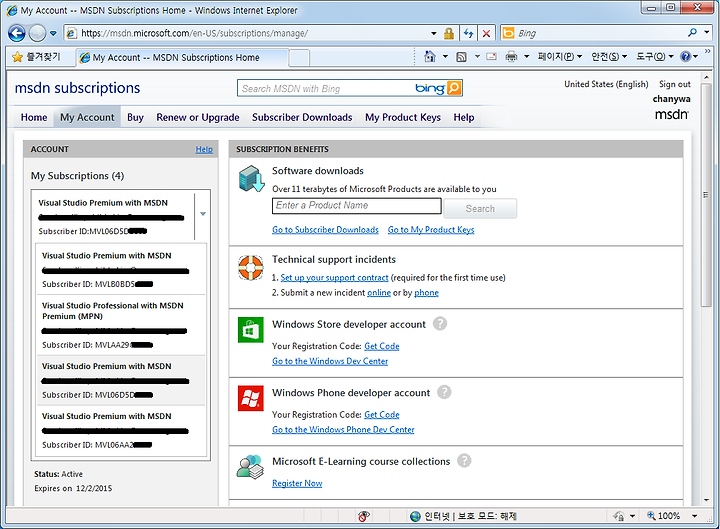Click the Home page toolbar icon
The height and width of the screenshot is (529, 720).
coord(430,56)
